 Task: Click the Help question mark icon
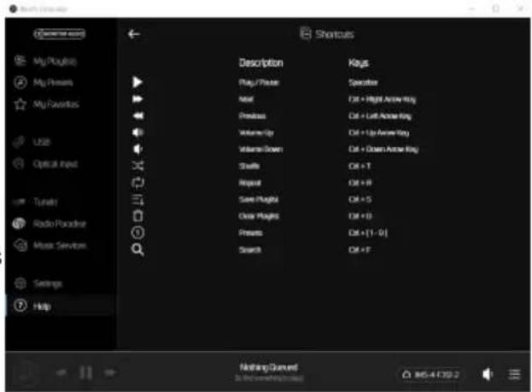coord(20,306)
